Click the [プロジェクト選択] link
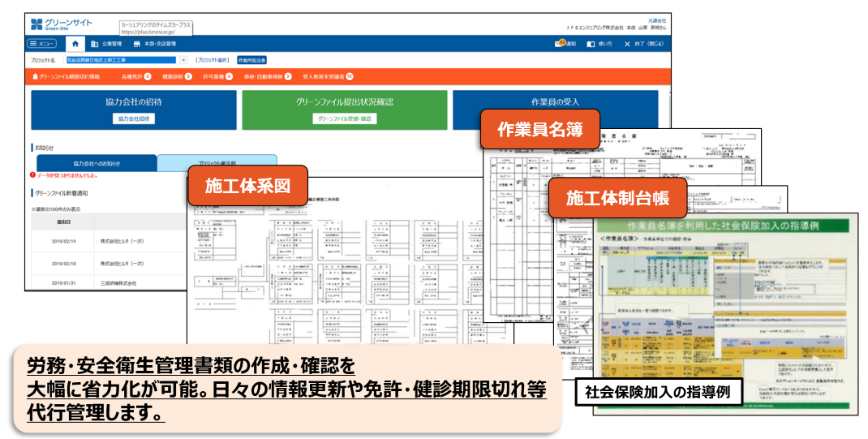This screenshot has width=868, height=439. [x=212, y=60]
